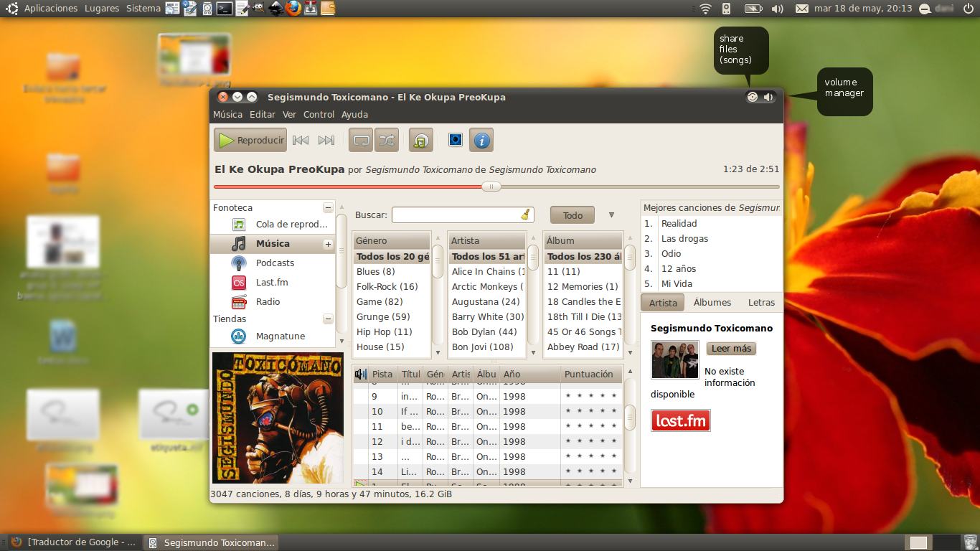980x551 pixels.
Task: Select Hip Hop (11) genre
Action: pos(392,332)
